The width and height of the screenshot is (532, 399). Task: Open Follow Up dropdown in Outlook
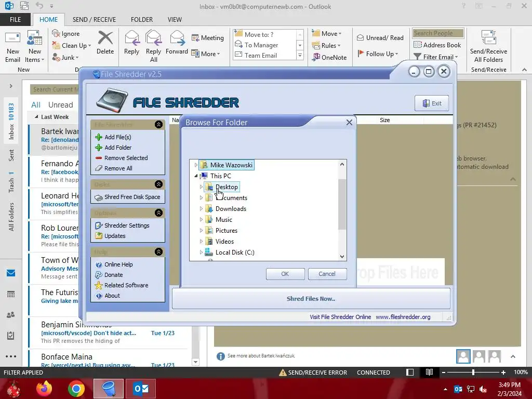coord(378,54)
